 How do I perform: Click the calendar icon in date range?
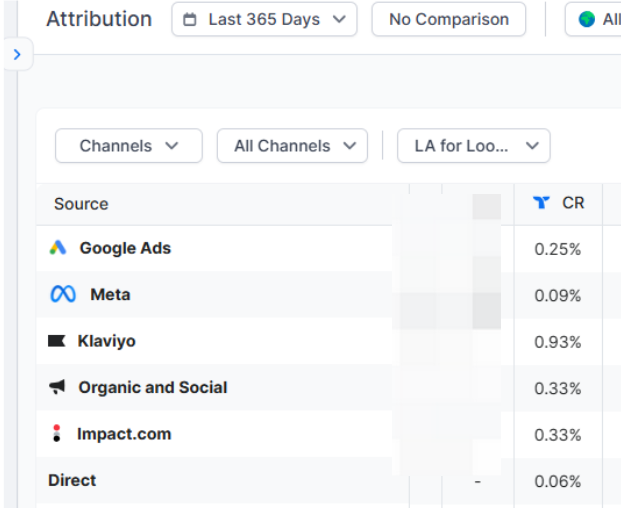(x=190, y=19)
